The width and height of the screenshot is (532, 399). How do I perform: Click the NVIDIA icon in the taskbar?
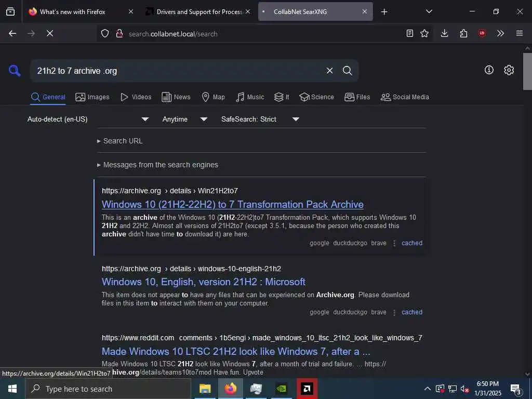click(281, 389)
